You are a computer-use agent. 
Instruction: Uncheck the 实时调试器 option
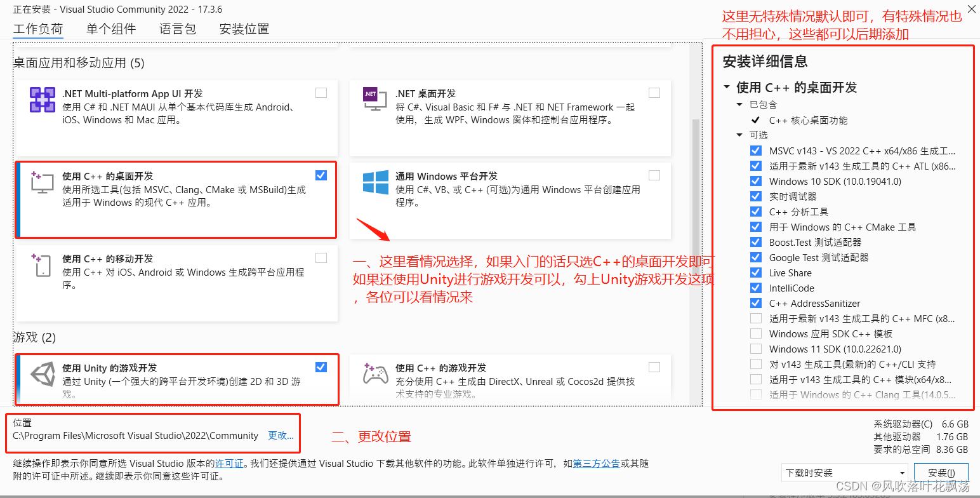756,196
